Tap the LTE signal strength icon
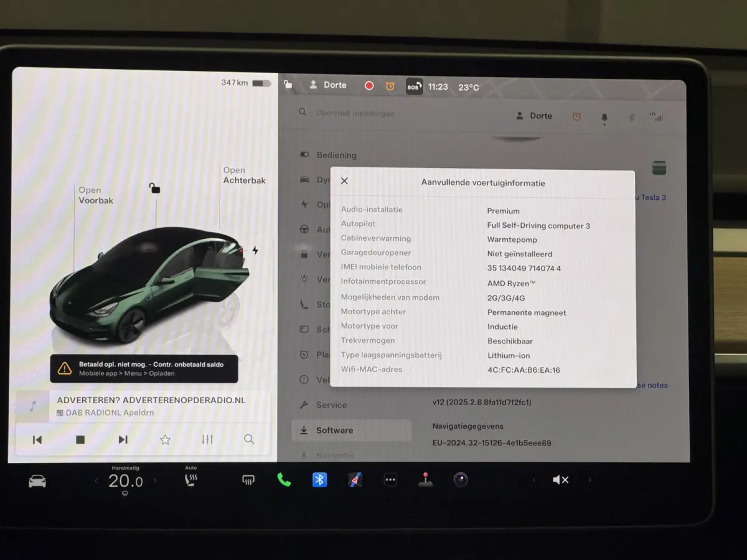This screenshot has height=560, width=747. pos(655,116)
